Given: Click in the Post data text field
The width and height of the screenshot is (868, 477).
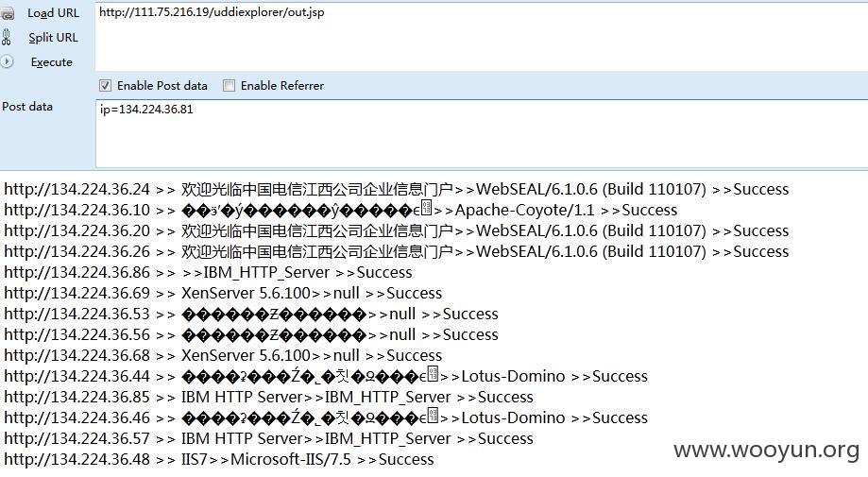Looking at the screenshot, I should [482, 133].
